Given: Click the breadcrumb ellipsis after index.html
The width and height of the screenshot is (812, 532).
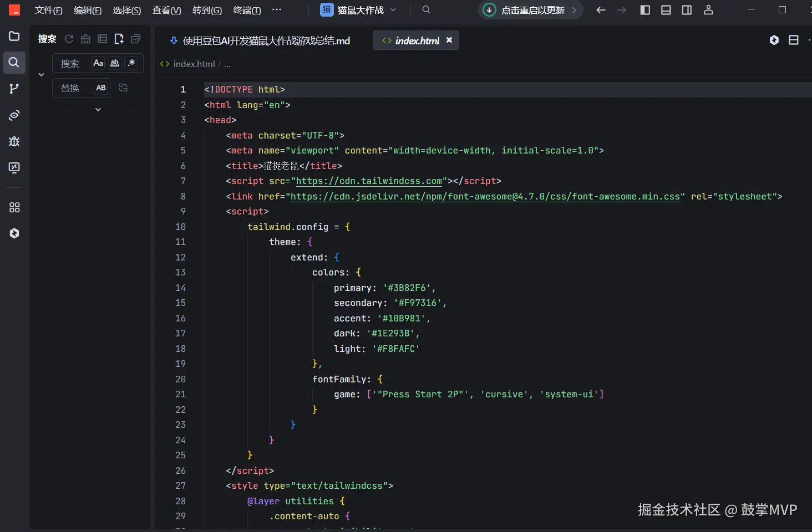Looking at the screenshot, I should point(227,64).
